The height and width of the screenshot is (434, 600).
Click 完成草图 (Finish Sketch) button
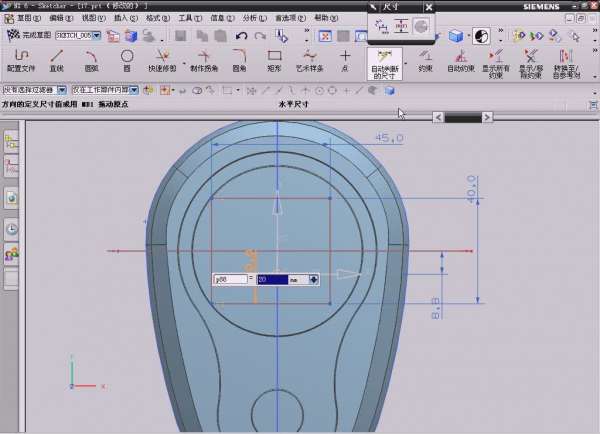click(29, 36)
